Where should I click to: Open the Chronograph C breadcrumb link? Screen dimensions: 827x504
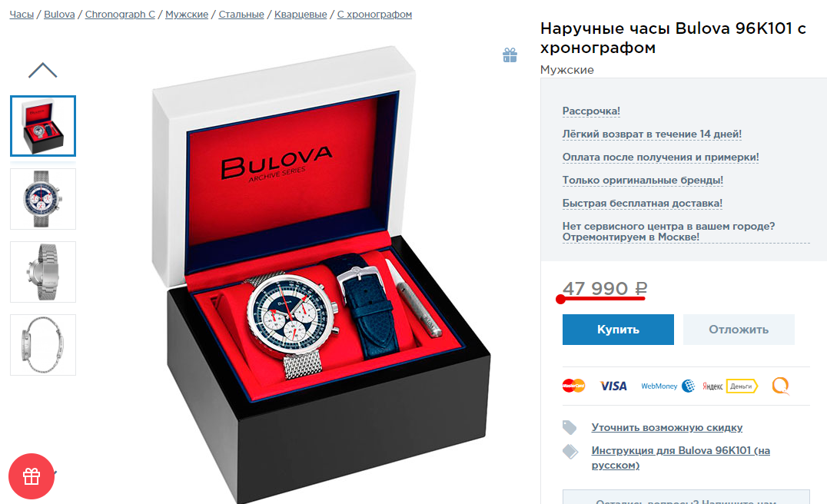point(120,15)
